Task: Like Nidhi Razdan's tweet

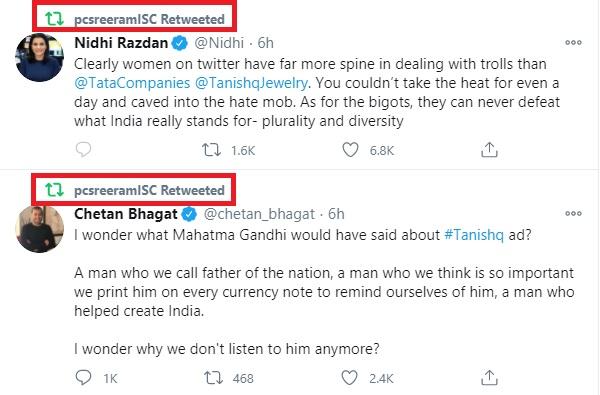Action: coord(350,150)
